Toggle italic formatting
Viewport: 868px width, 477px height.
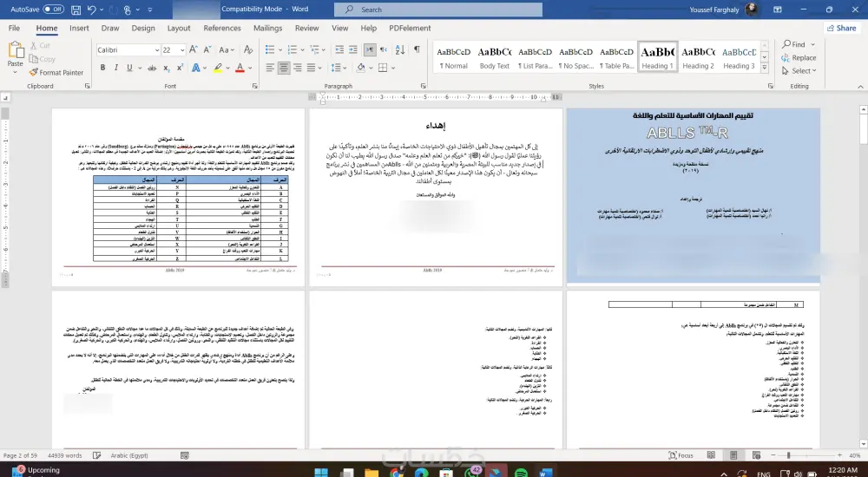point(115,68)
